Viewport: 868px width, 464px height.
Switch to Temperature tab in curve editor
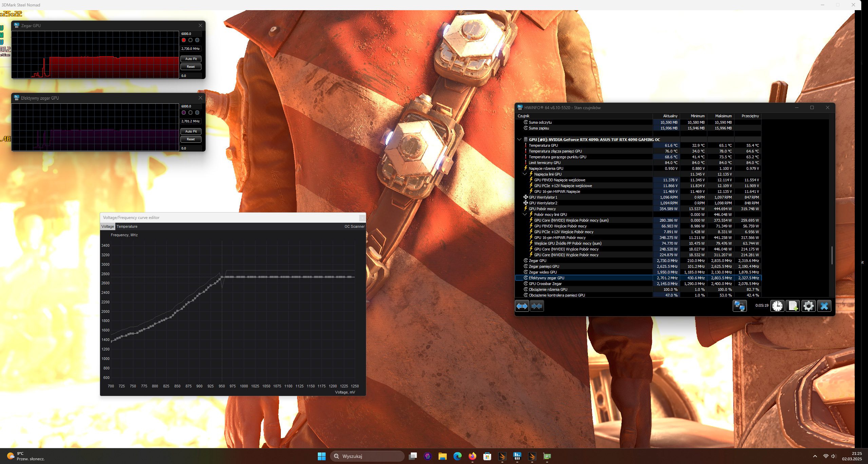tap(127, 226)
